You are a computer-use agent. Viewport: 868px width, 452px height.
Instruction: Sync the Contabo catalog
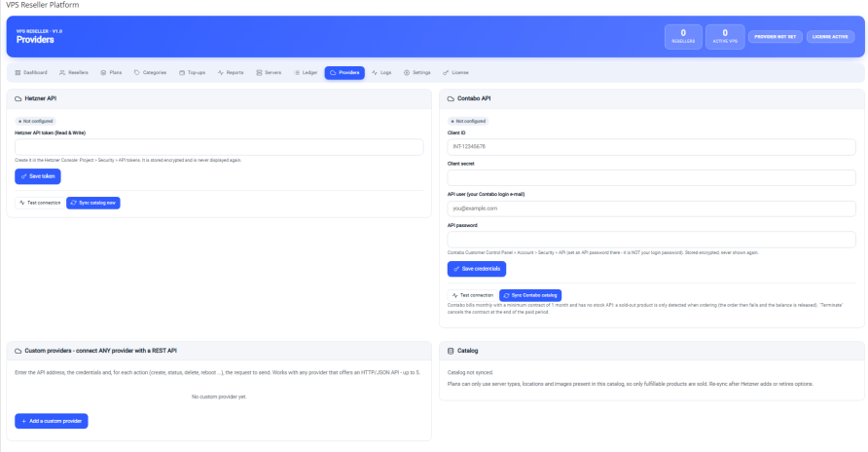(530, 295)
